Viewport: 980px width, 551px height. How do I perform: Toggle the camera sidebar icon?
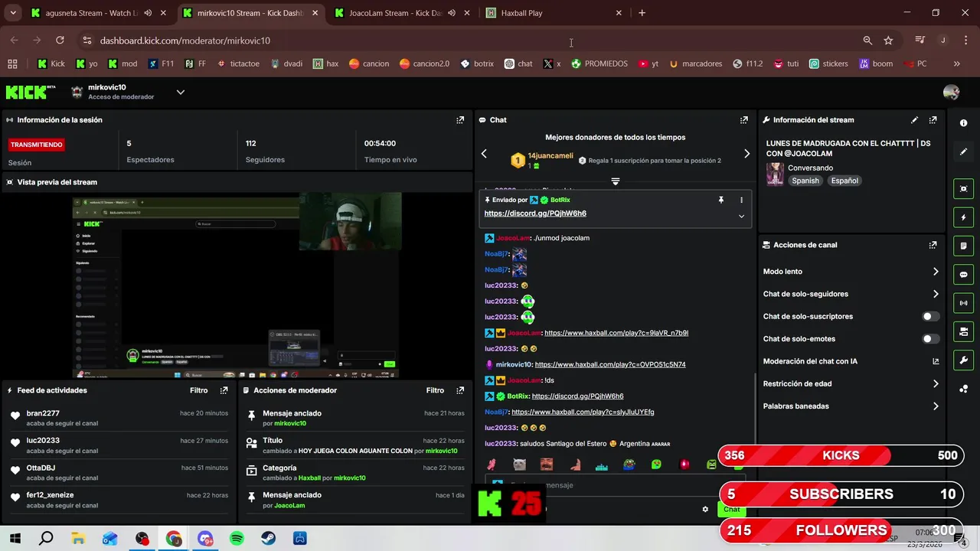coord(963,331)
